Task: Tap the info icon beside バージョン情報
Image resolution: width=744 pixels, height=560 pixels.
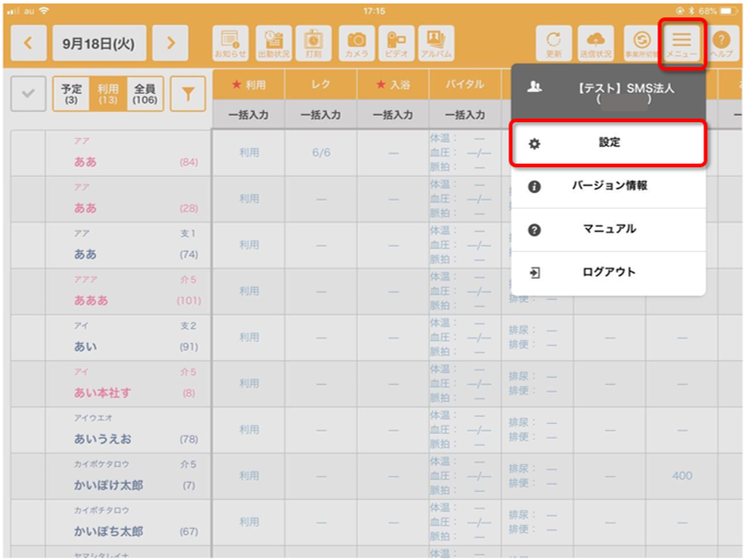Action: coord(534,187)
